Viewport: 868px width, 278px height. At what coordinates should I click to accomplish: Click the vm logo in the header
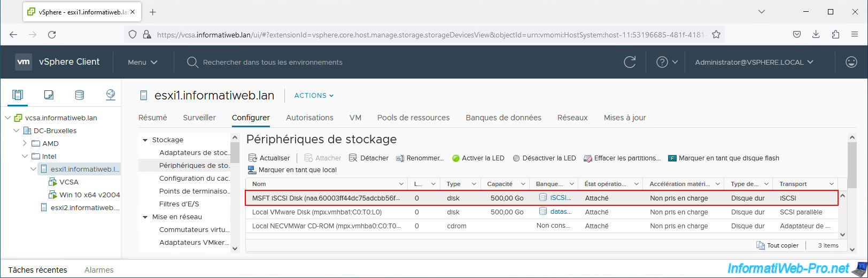(24, 61)
